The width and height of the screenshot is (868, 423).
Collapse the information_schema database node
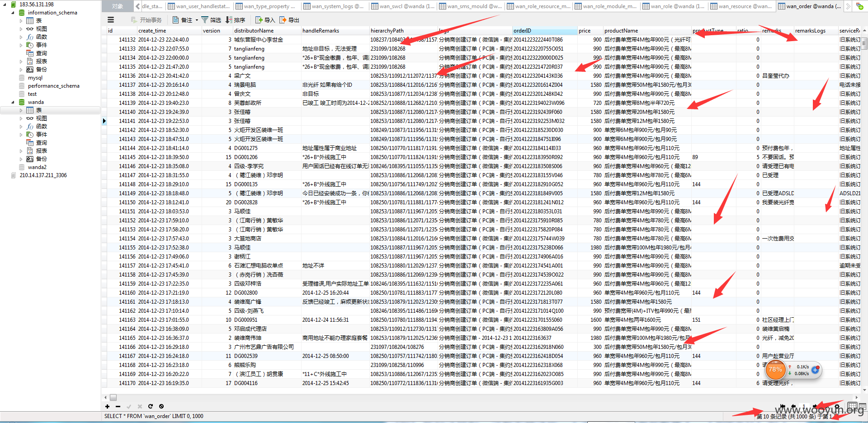(x=13, y=13)
